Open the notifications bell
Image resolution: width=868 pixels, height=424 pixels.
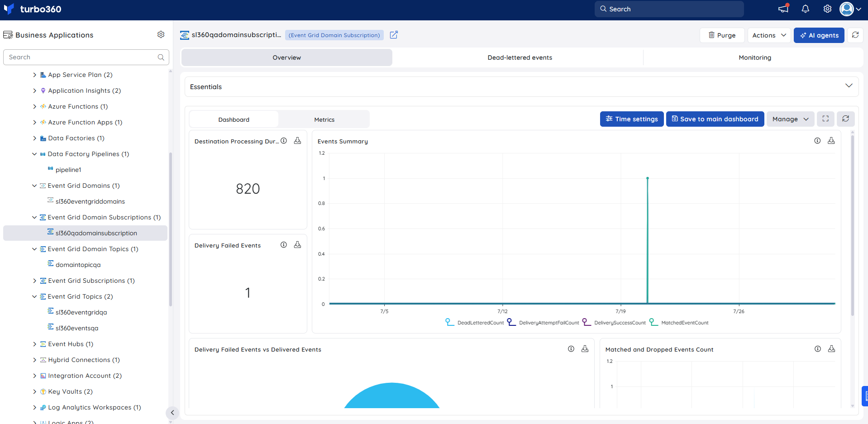click(x=806, y=9)
